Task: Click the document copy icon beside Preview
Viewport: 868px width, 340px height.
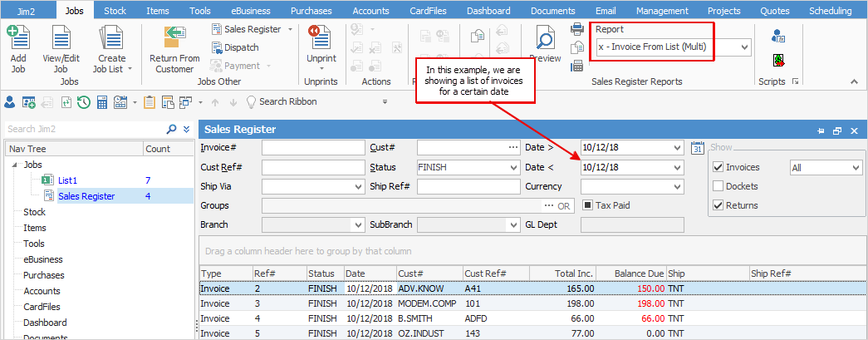Action: (x=577, y=47)
